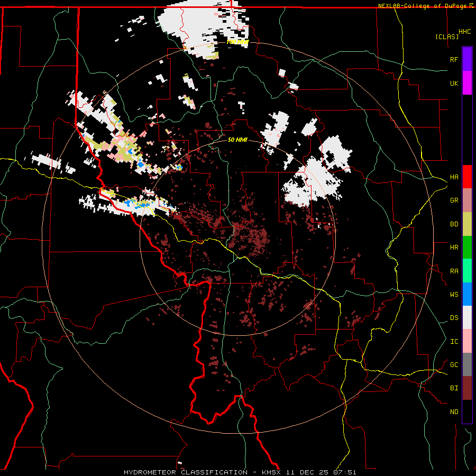This screenshot has height=476, width=476.
Task: Click the [CLAS] units label
Action: [x=447, y=37]
